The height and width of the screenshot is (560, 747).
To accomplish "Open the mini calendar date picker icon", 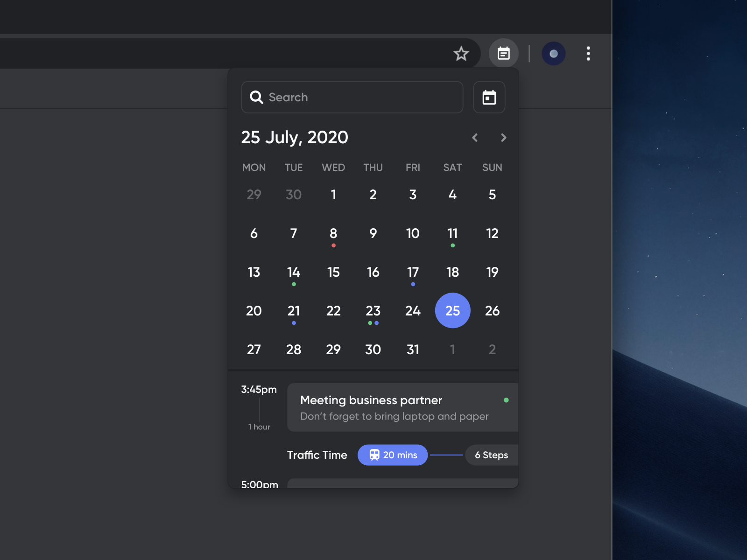I will click(489, 97).
